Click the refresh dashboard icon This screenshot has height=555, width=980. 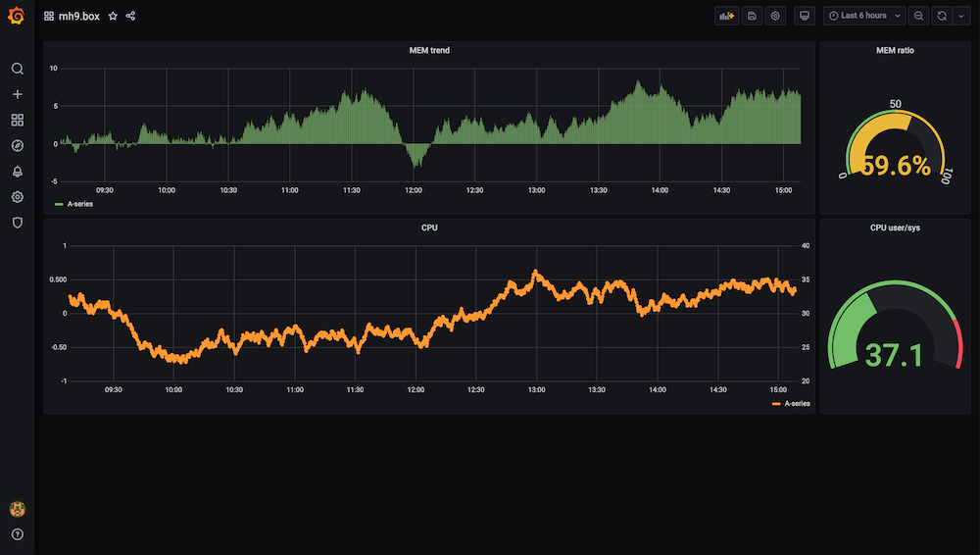coord(942,16)
